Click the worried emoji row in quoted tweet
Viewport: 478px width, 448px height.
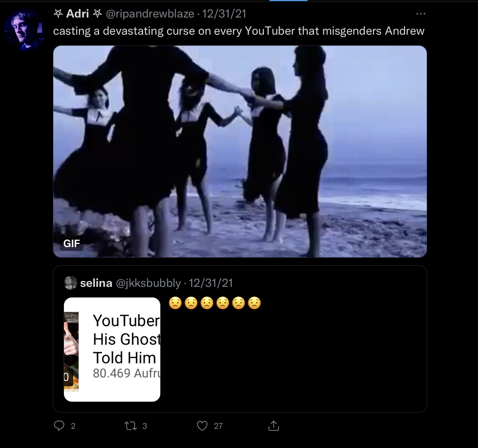pos(215,303)
